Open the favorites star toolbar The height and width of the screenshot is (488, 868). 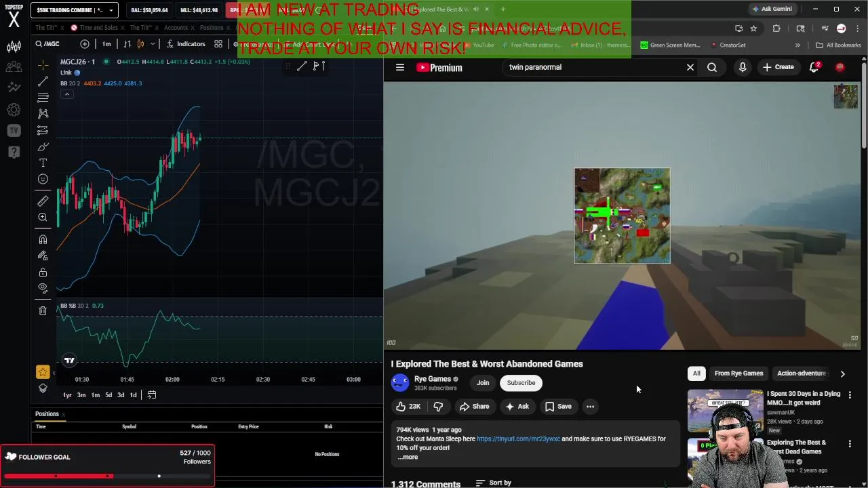click(43, 371)
